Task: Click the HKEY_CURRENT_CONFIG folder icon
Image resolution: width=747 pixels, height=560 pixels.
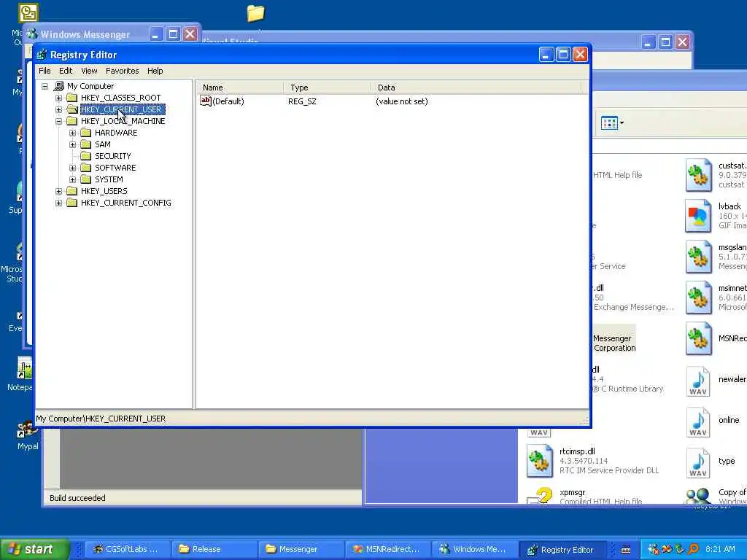Action: [x=72, y=203]
